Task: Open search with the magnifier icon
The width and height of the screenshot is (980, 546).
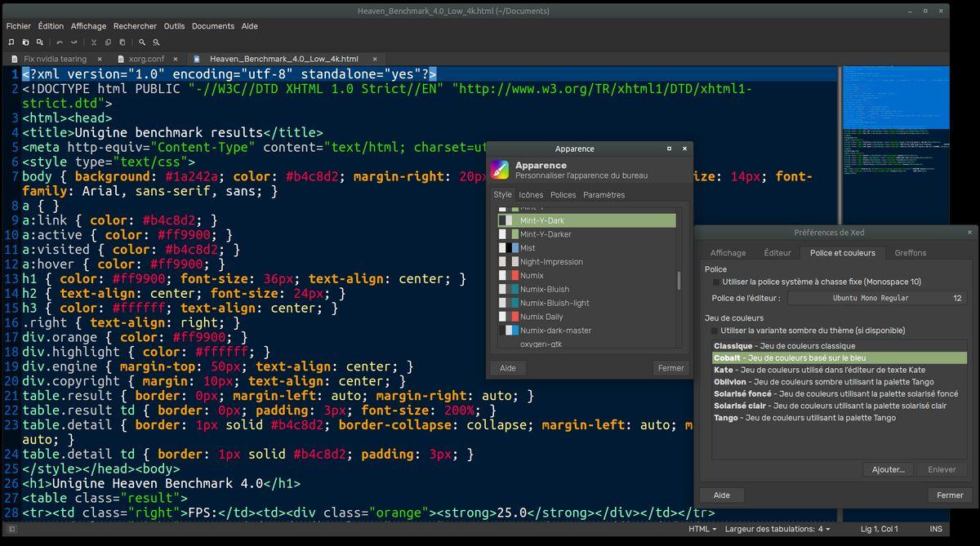Action: point(142,42)
